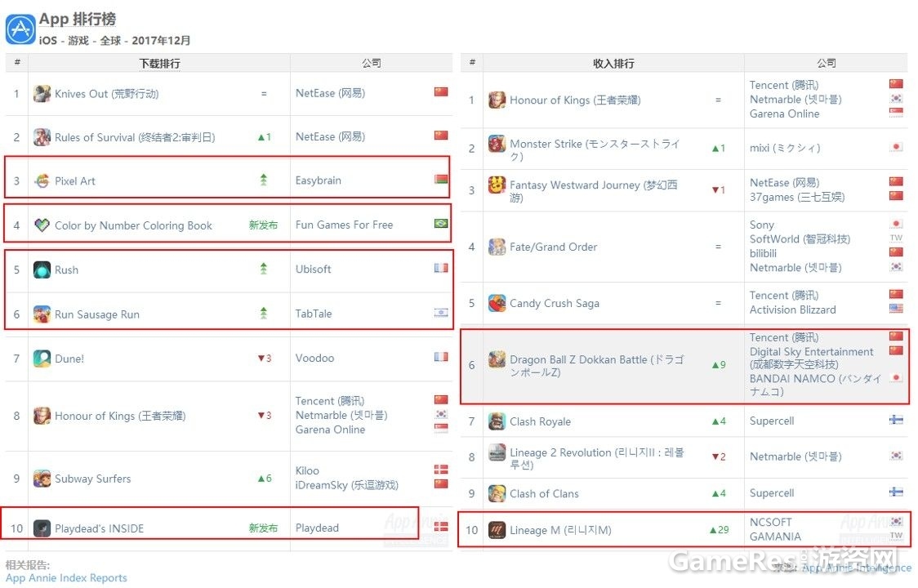Click the Subway Surfers game icon

coord(42,479)
